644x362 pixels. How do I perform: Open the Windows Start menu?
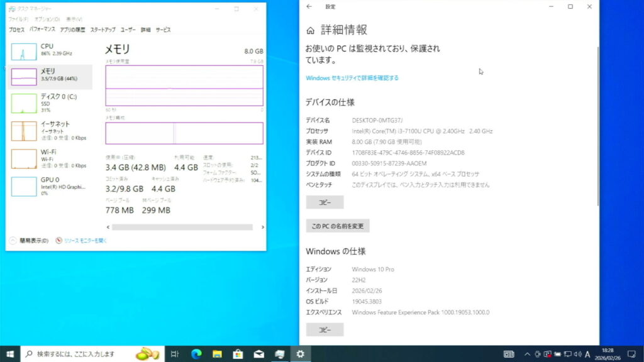11,354
